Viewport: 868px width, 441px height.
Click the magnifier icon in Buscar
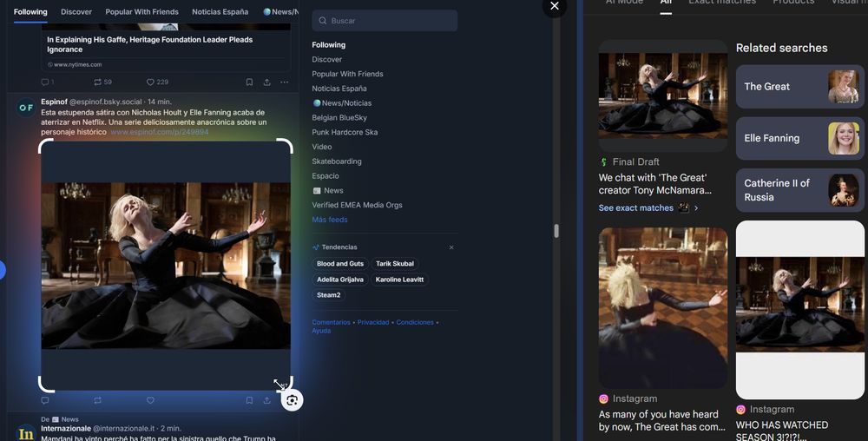[x=323, y=21]
